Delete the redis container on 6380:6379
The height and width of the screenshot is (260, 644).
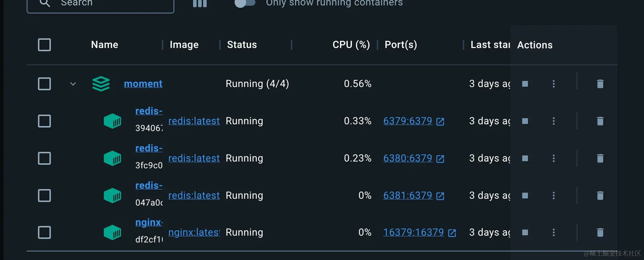pos(600,158)
